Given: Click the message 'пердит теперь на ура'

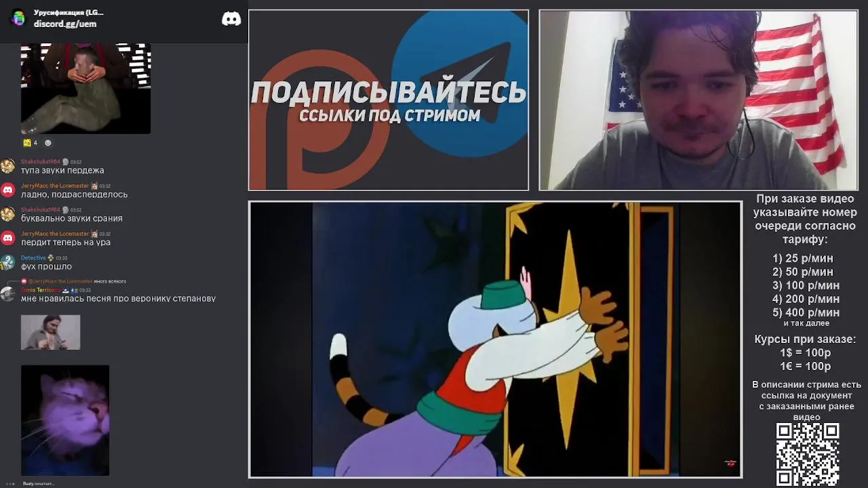Looking at the screenshot, I should coord(66,243).
